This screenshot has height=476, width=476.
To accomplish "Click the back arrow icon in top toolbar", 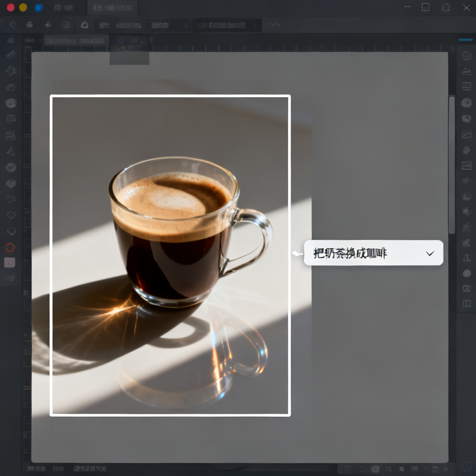I will pyautogui.click(x=13, y=25).
